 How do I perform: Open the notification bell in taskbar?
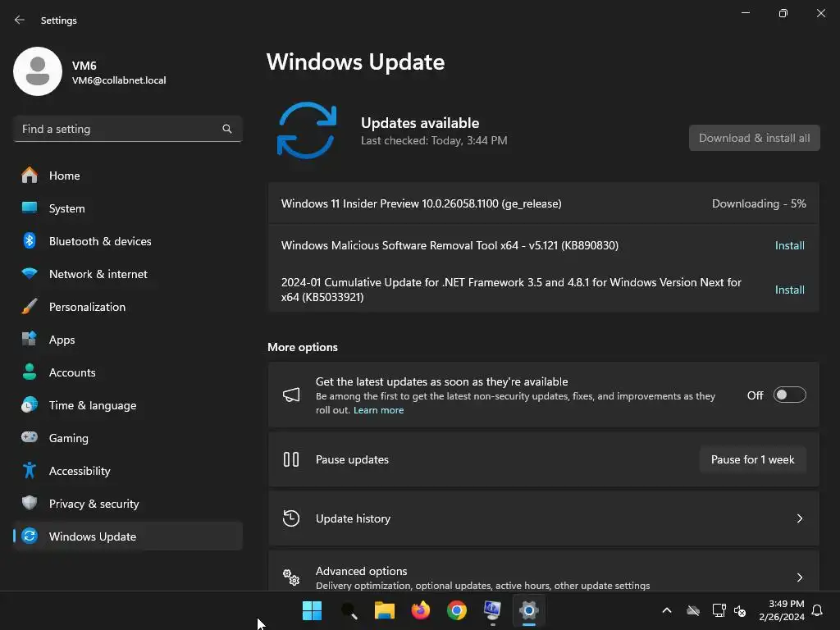(x=817, y=610)
